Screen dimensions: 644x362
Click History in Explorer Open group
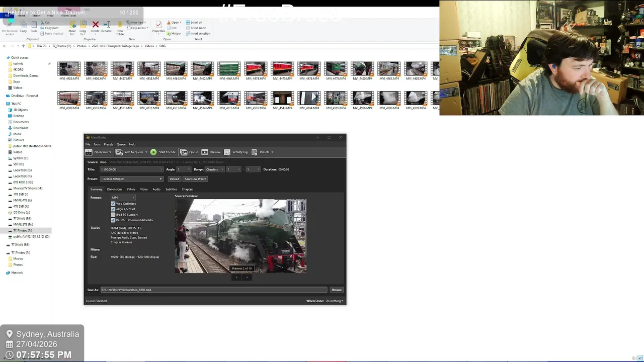[174, 33]
